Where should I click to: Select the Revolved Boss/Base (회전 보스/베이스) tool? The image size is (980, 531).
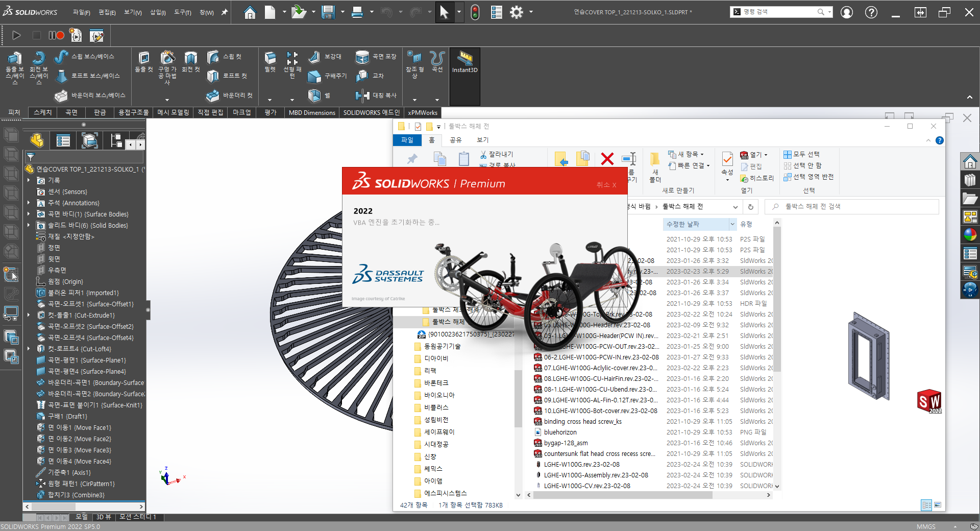pyautogui.click(x=39, y=67)
